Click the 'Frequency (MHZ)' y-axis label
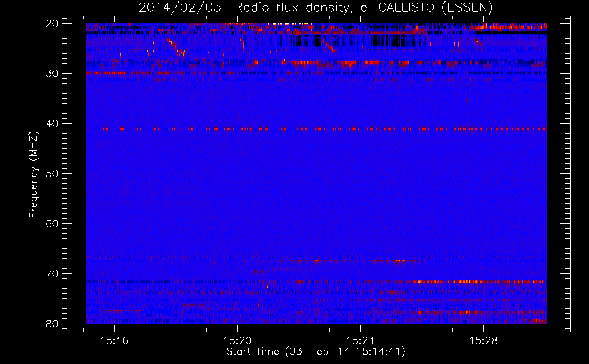The height and width of the screenshot is (364, 589). tap(33, 174)
